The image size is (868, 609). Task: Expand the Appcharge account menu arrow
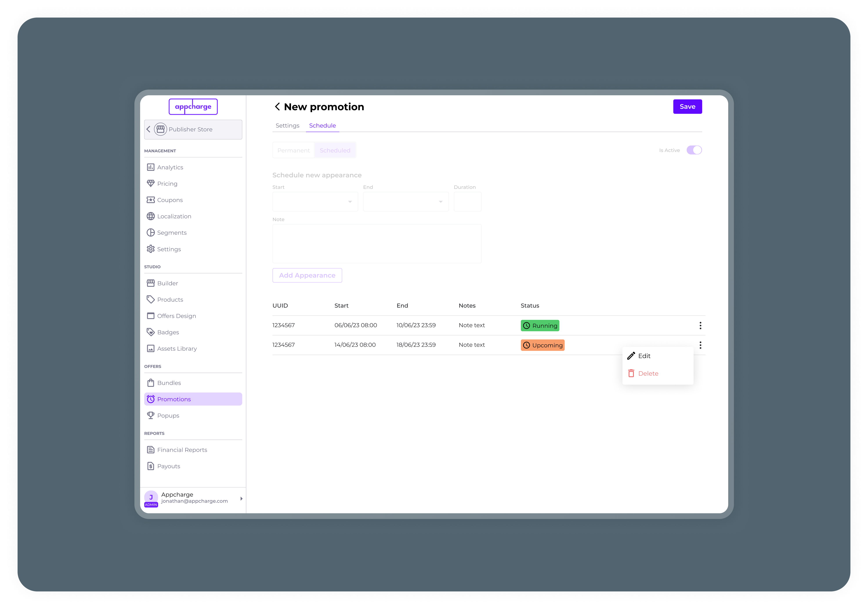(x=241, y=499)
